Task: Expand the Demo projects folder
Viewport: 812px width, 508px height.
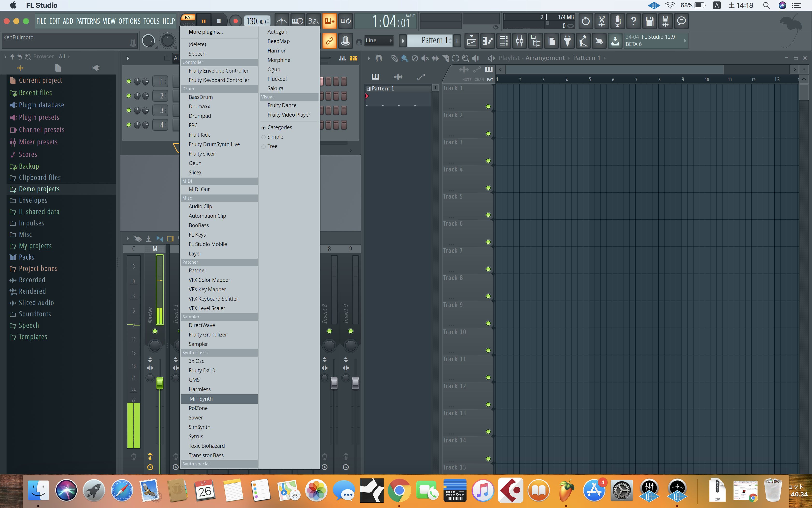Action: coord(39,189)
